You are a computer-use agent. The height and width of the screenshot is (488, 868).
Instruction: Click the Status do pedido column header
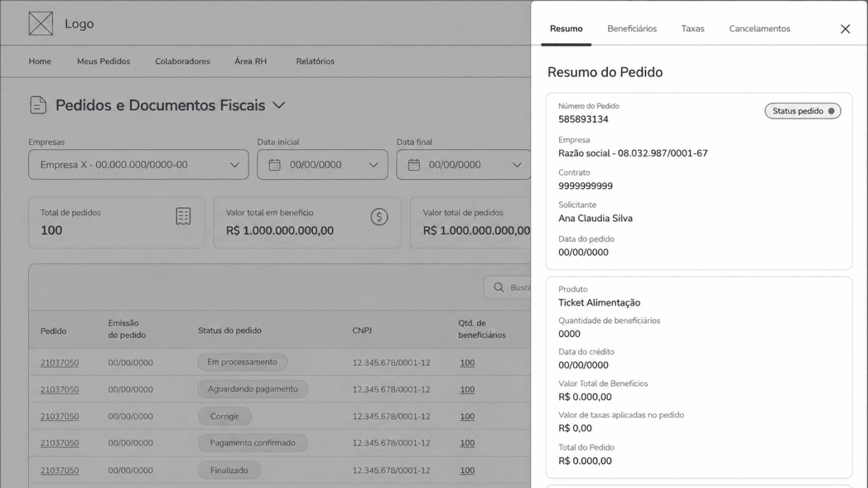(x=230, y=331)
